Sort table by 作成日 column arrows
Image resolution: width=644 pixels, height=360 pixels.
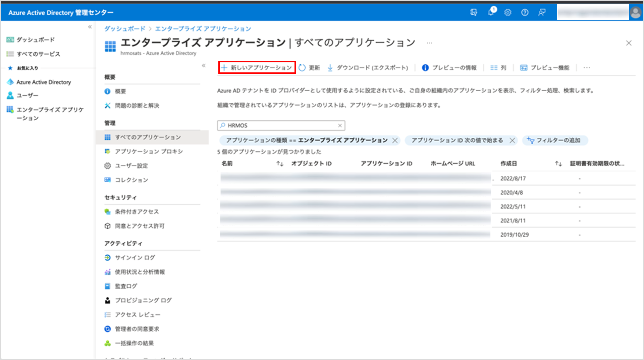pyautogui.click(x=558, y=164)
